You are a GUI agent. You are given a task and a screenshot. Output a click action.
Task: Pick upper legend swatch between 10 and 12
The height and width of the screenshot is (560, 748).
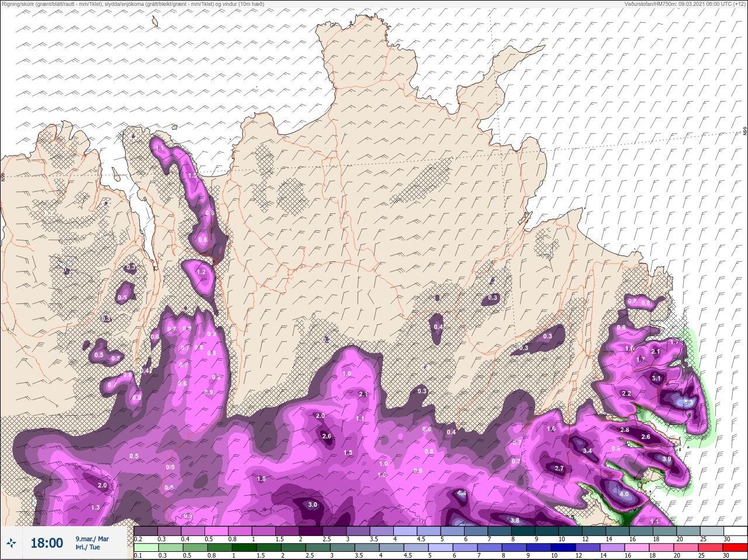click(572, 531)
